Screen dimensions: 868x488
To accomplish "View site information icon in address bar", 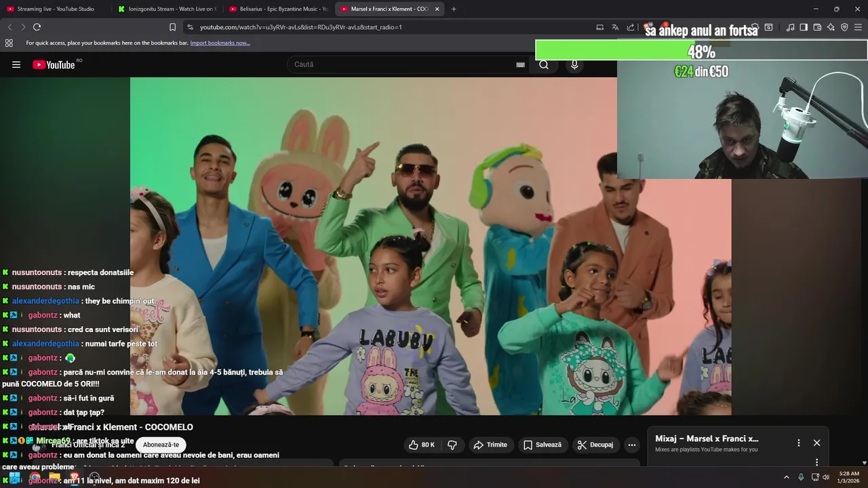I will coord(190,27).
